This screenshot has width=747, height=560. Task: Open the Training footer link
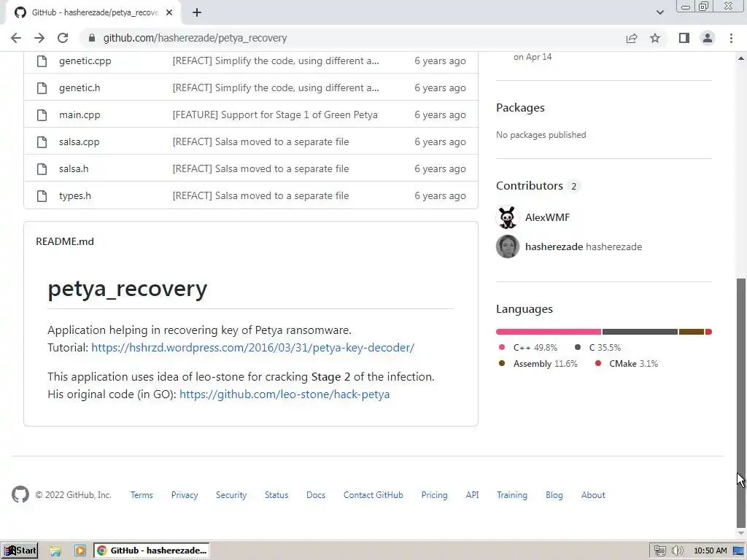pyautogui.click(x=511, y=495)
